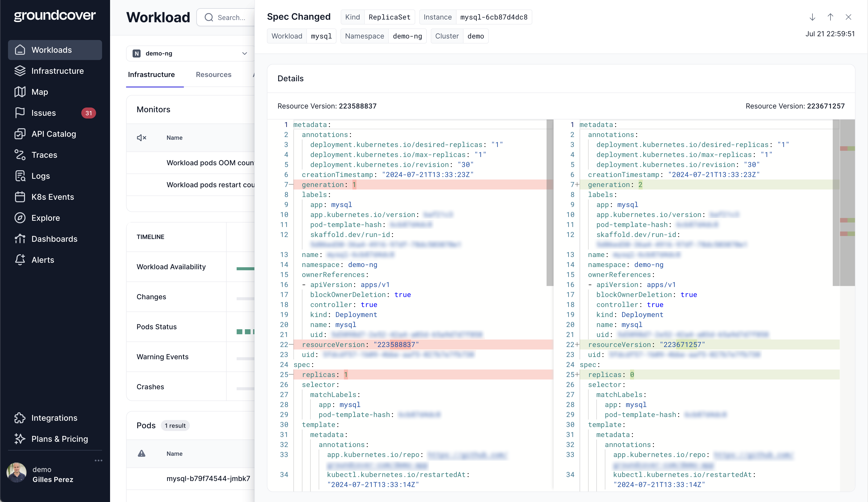
Task: Open Traces from the sidebar icon
Action: [x=20, y=155]
